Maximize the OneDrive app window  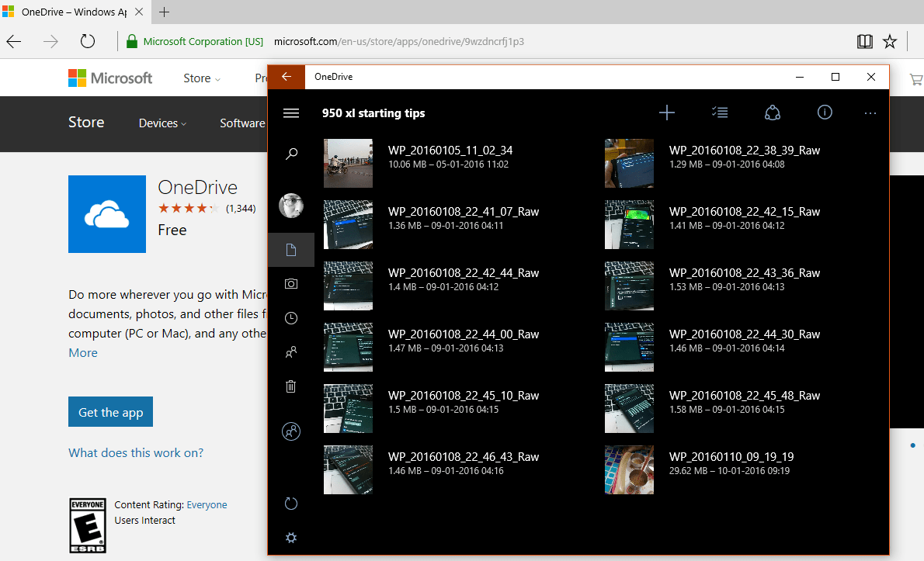pyautogui.click(x=835, y=77)
